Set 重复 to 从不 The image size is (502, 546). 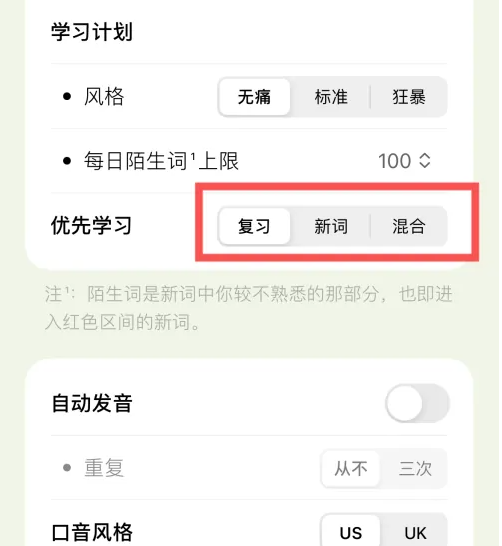(x=351, y=468)
